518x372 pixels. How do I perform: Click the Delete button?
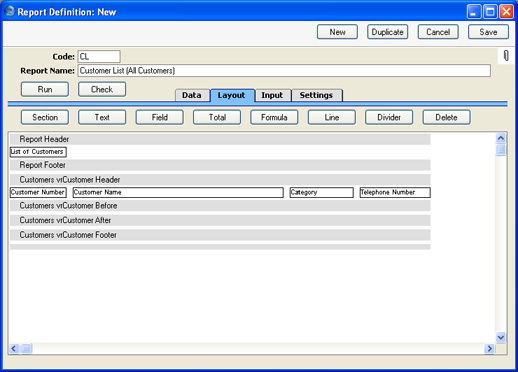pos(447,117)
